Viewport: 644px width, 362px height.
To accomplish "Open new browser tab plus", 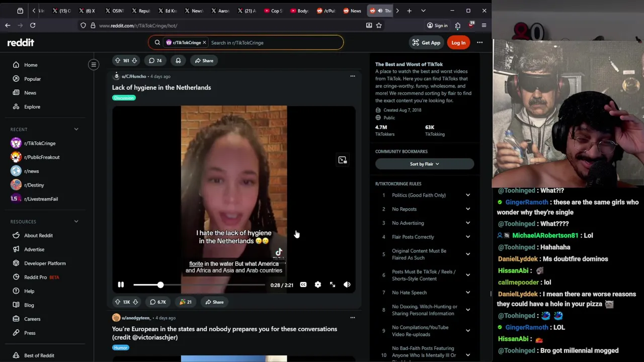I will click(x=409, y=11).
